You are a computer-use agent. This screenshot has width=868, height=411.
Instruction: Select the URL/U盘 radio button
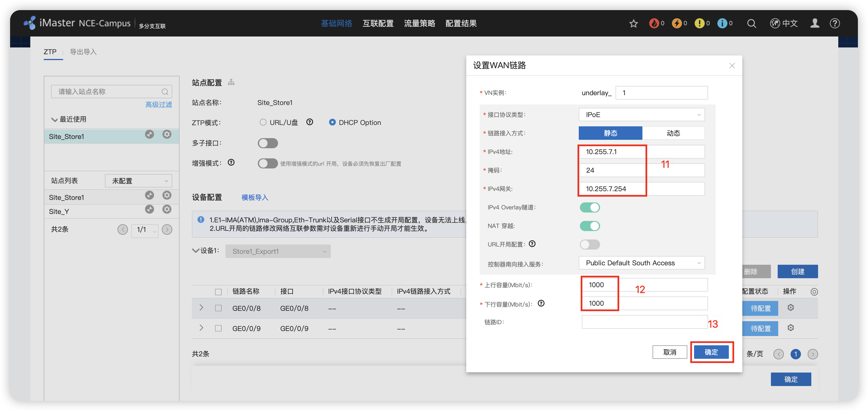coord(263,122)
